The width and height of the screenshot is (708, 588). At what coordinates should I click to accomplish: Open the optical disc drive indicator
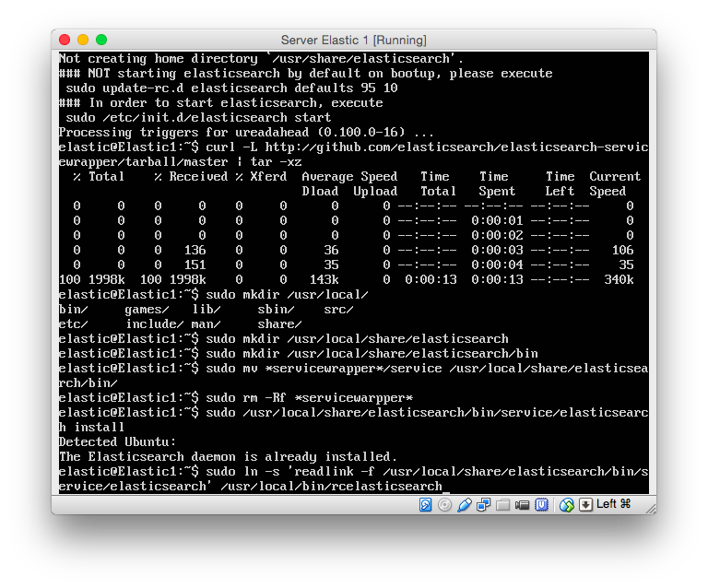[445, 504]
